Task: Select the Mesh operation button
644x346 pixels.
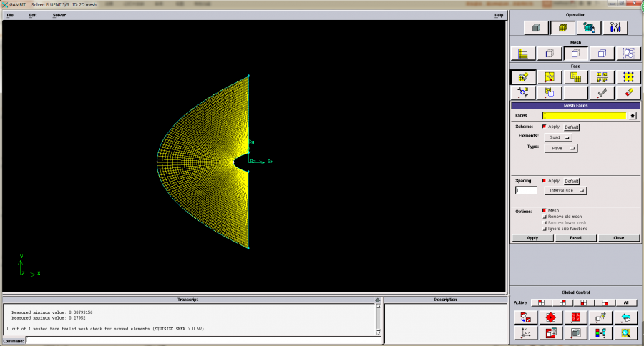Action: tap(562, 28)
